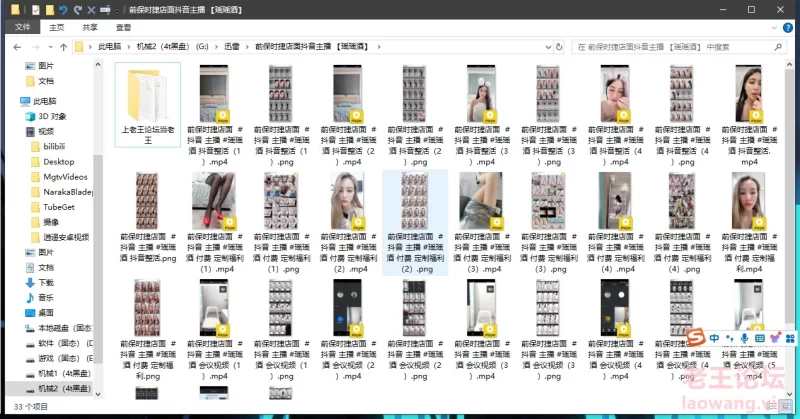Expand the ribbon with the chevron
800x419 pixels.
(x=774, y=28)
